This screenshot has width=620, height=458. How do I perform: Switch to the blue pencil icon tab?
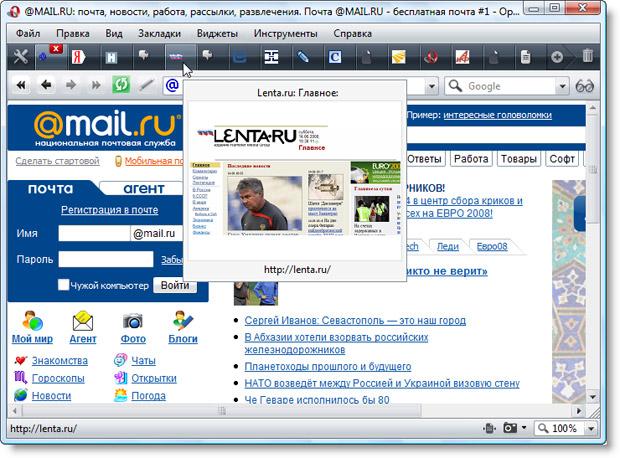303,57
